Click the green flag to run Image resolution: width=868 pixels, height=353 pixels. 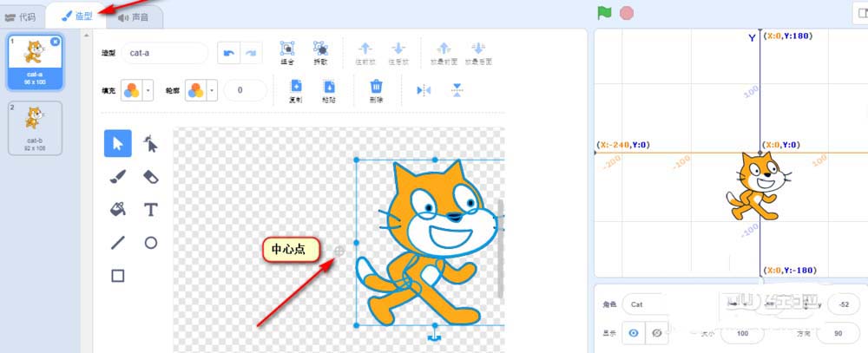(x=604, y=13)
